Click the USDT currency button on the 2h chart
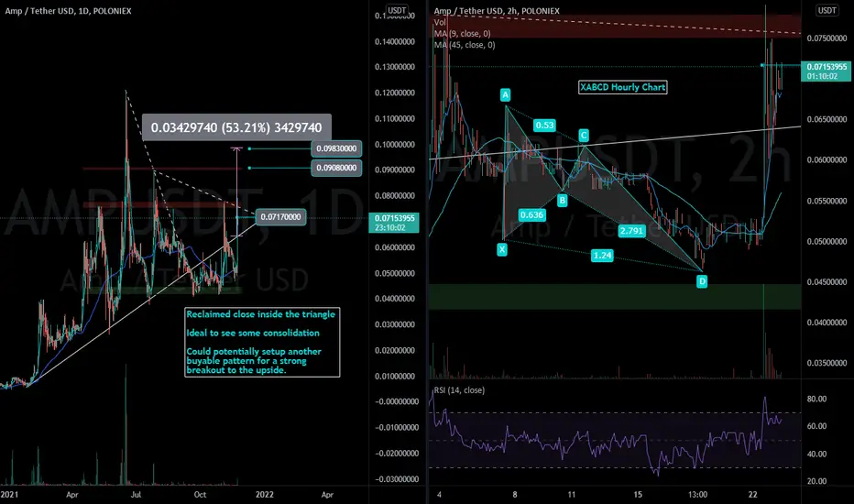Screen dimensions: 854x504 click(x=827, y=10)
